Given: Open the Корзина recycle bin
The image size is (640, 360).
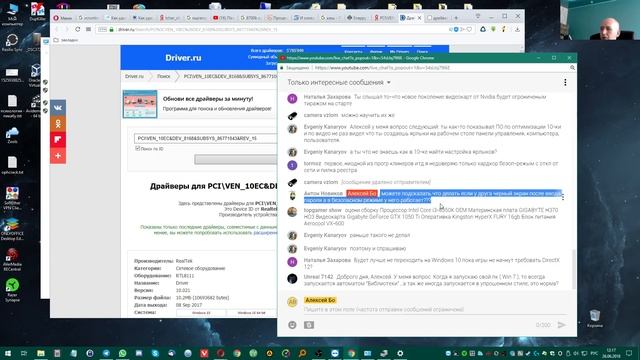Looking at the screenshot, I should click(595, 318).
